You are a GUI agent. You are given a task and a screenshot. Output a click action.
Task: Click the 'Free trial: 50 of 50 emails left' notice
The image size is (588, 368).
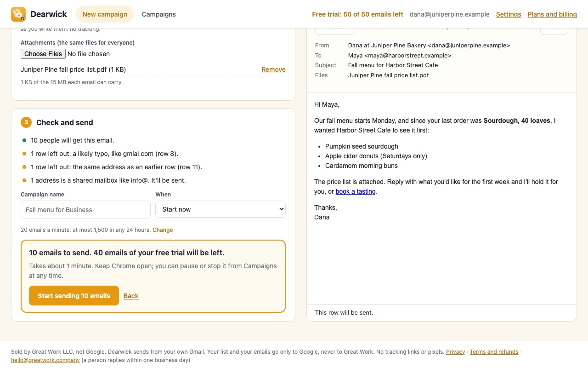[357, 14]
